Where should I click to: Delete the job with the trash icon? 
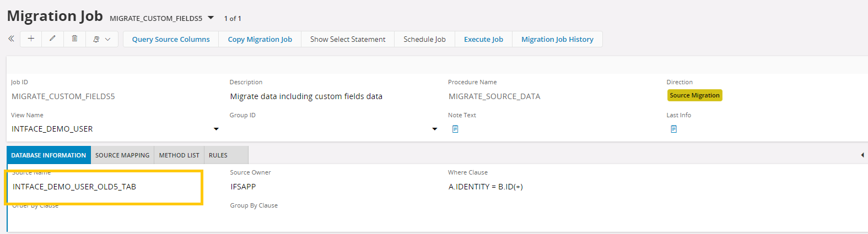tap(74, 39)
